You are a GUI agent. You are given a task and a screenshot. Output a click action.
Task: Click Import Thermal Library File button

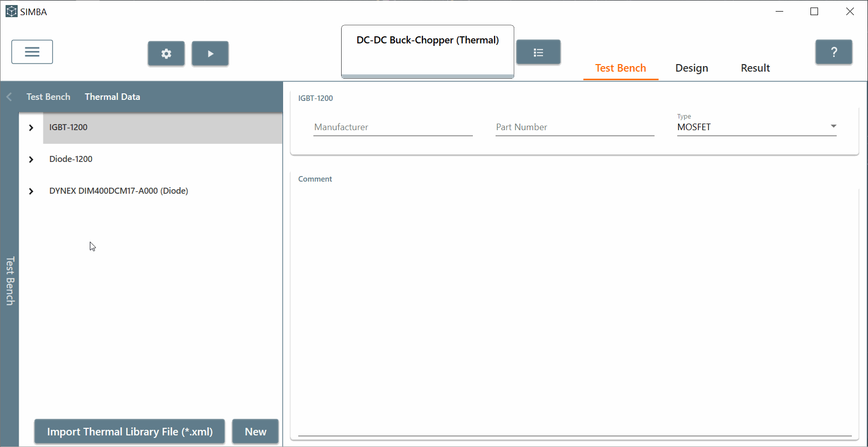tap(130, 432)
